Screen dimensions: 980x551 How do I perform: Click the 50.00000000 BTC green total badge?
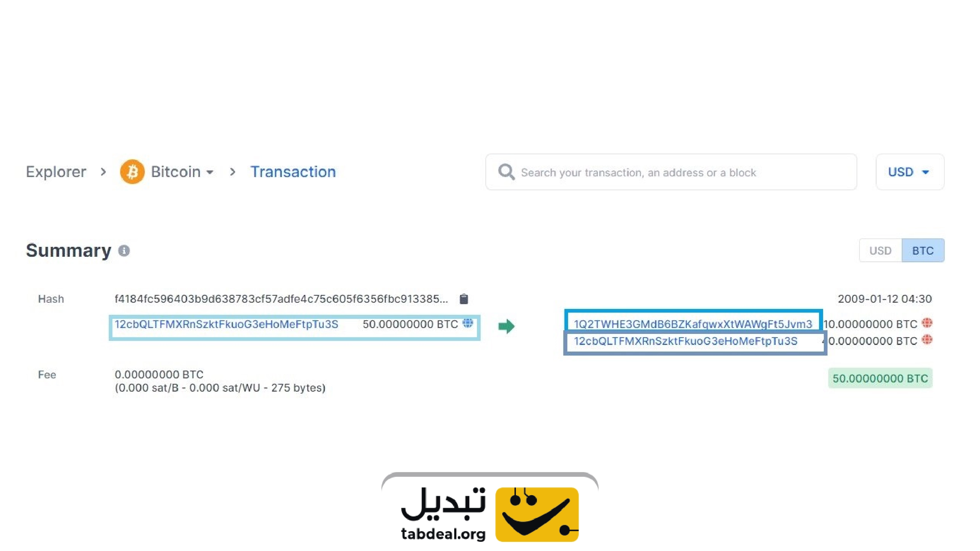(x=880, y=379)
